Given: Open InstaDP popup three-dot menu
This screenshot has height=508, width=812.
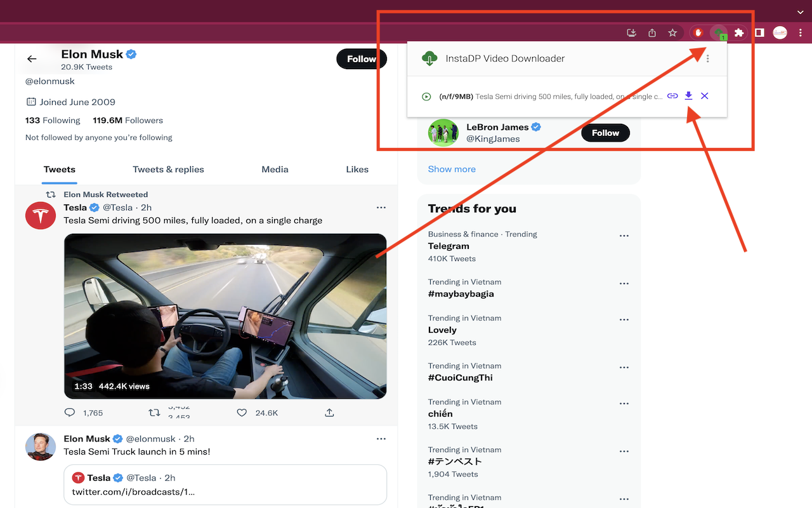Looking at the screenshot, I should coord(708,58).
